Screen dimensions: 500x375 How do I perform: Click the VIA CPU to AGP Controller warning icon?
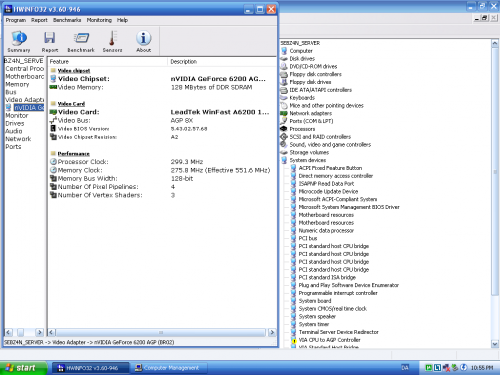tap(294, 340)
